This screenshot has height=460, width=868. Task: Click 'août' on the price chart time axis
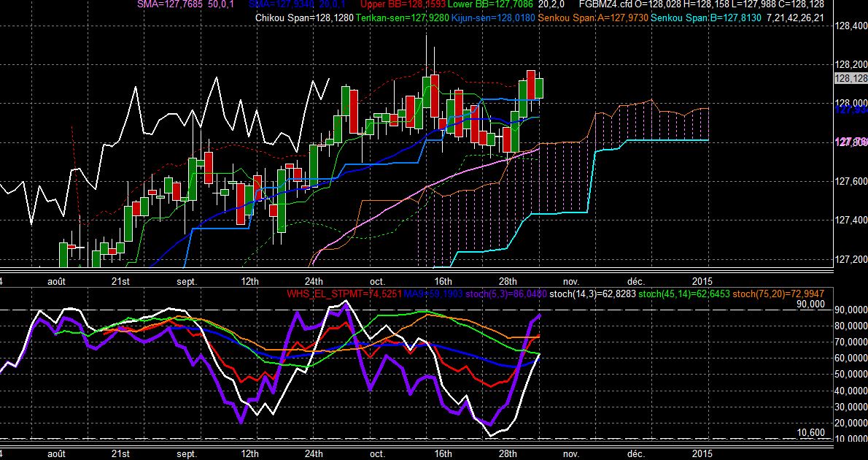(x=56, y=282)
